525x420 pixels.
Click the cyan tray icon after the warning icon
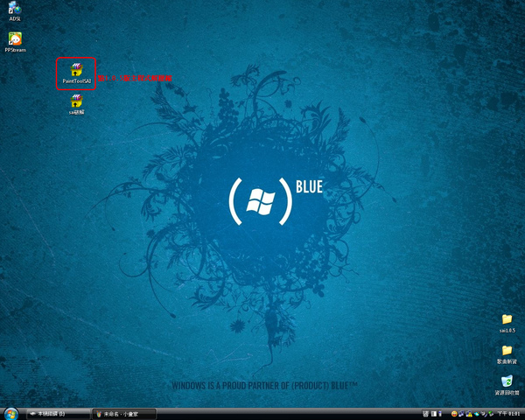point(477,414)
